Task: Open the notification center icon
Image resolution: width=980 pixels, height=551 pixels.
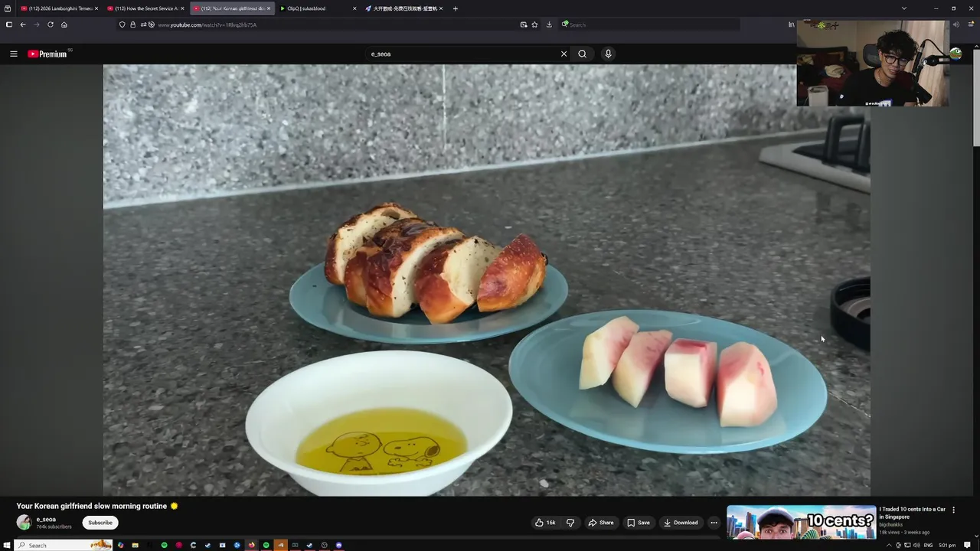Action: point(968,545)
